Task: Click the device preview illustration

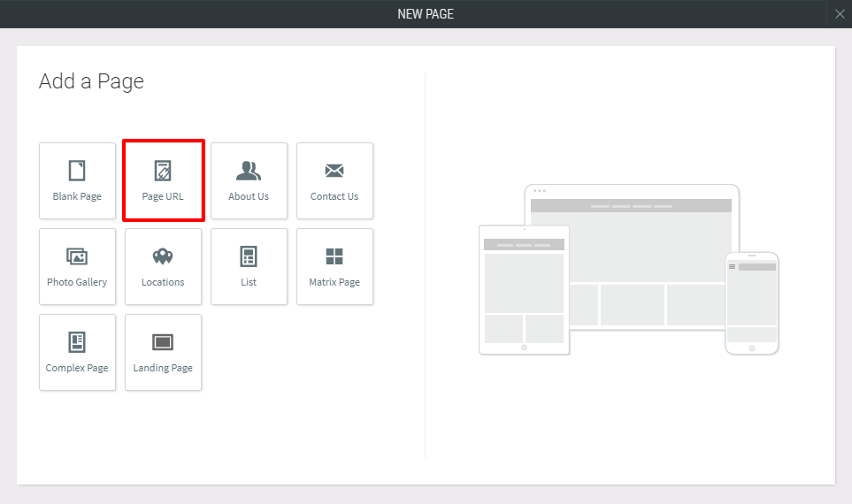Action: point(629,270)
